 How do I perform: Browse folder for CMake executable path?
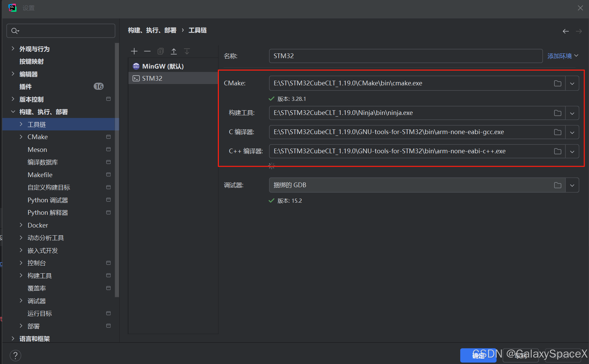[x=558, y=83]
